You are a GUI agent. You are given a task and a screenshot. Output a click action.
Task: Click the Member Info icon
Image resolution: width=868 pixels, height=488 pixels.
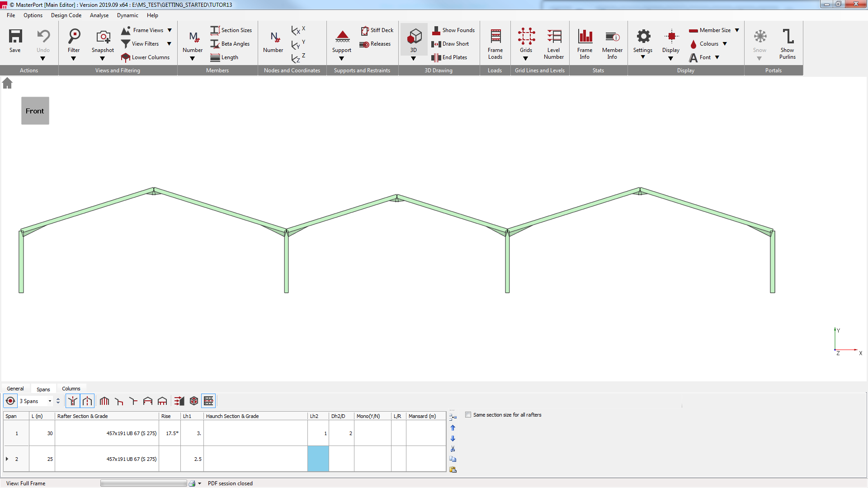pos(612,37)
